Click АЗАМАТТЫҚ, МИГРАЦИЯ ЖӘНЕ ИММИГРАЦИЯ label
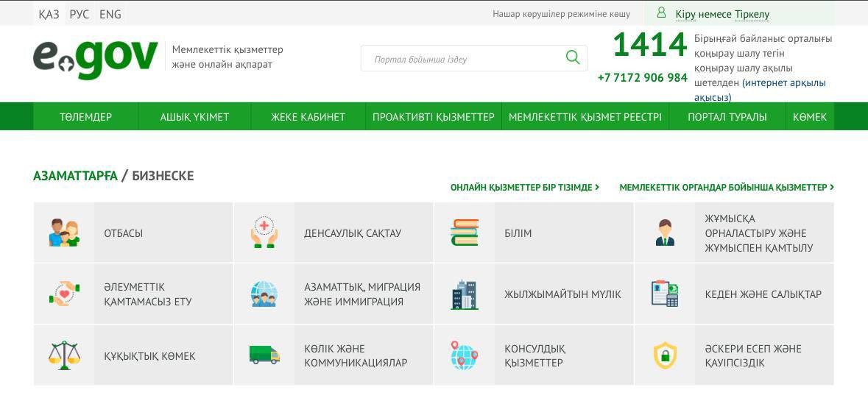This screenshot has width=868, height=415. [x=362, y=294]
